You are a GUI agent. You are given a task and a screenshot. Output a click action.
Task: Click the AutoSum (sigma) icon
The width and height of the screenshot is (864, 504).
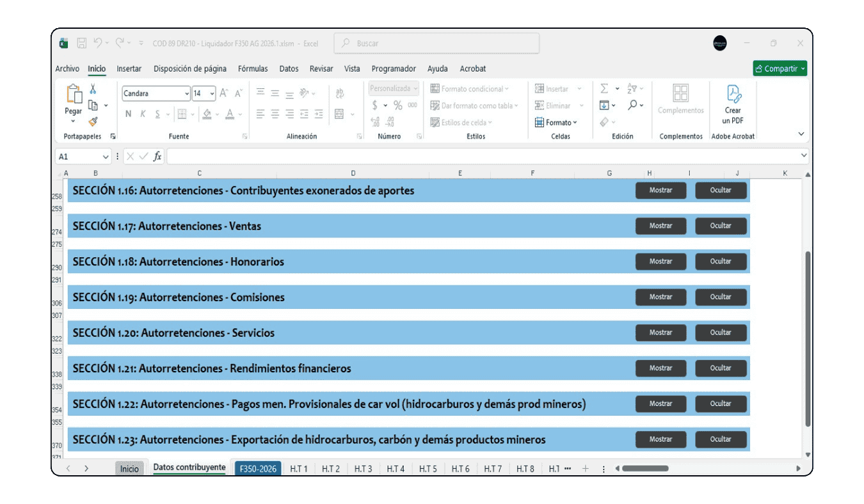pyautogui.click(x=605, y=88)
